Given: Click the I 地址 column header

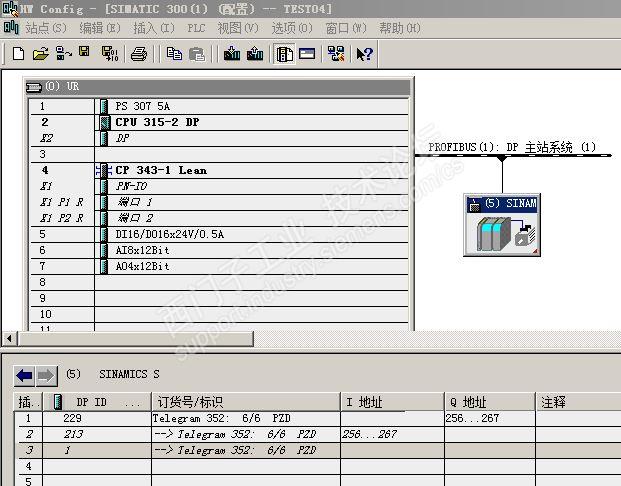Looking at the screenshot, I should click(x=392, y=402).
